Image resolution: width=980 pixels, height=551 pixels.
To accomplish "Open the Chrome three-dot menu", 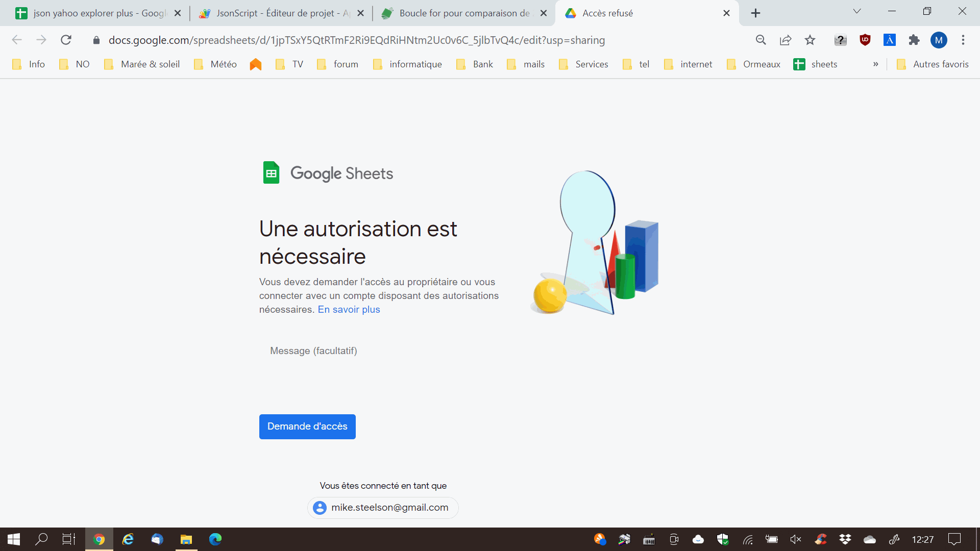I will [963, 40].
